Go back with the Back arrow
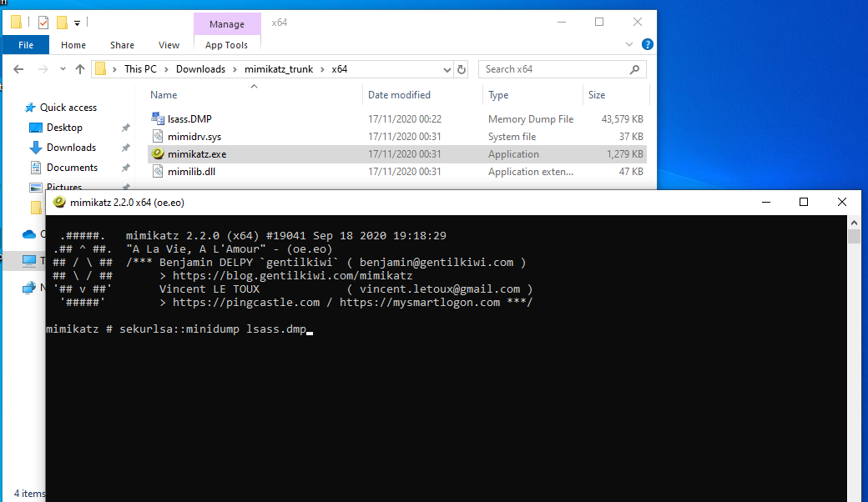This screenshot has height=502, width=868. click(18, 69)
